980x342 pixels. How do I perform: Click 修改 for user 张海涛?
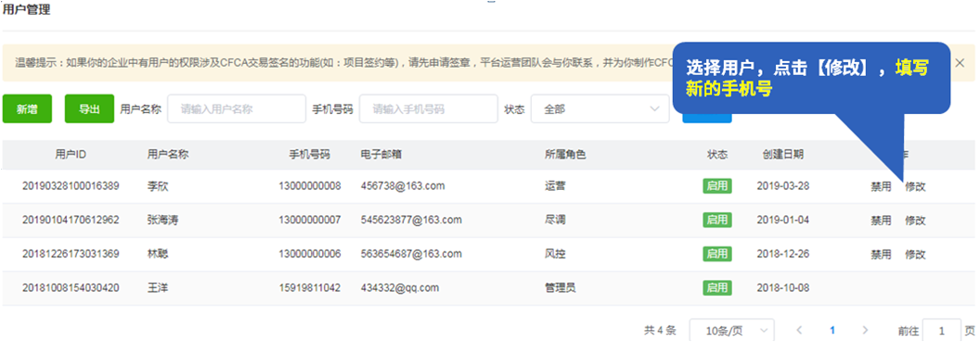click(x=916, y=221)
